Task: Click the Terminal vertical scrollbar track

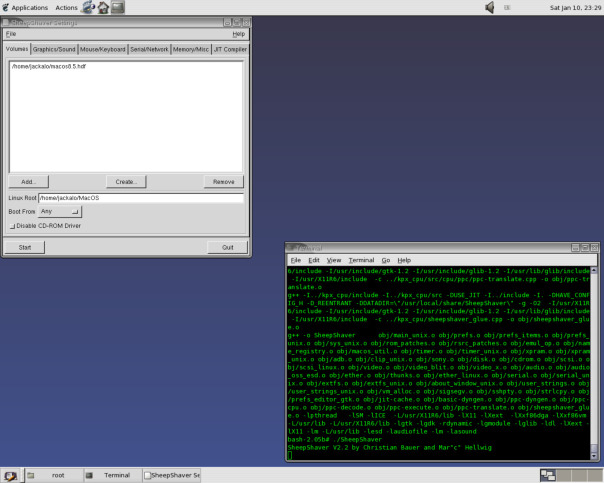Action: pyautogui.click(x=594, y=358)
